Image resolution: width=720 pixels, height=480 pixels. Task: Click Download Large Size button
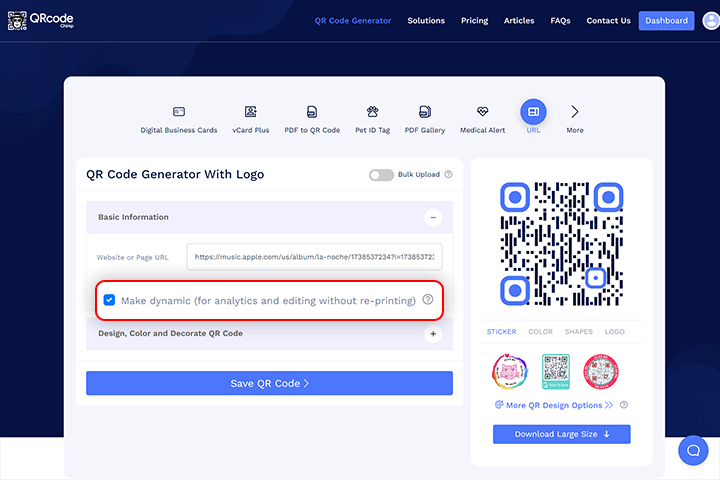(562, 434)
